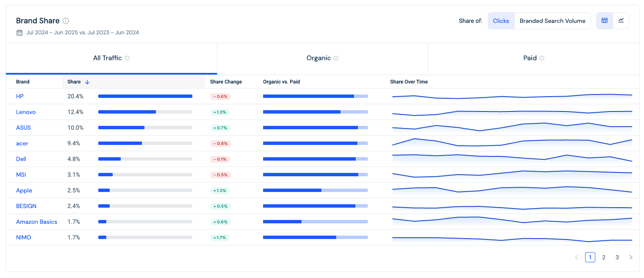Sort by Share using the down arrow
Screen dimensions: 644x278
click(x=87, y=82)
